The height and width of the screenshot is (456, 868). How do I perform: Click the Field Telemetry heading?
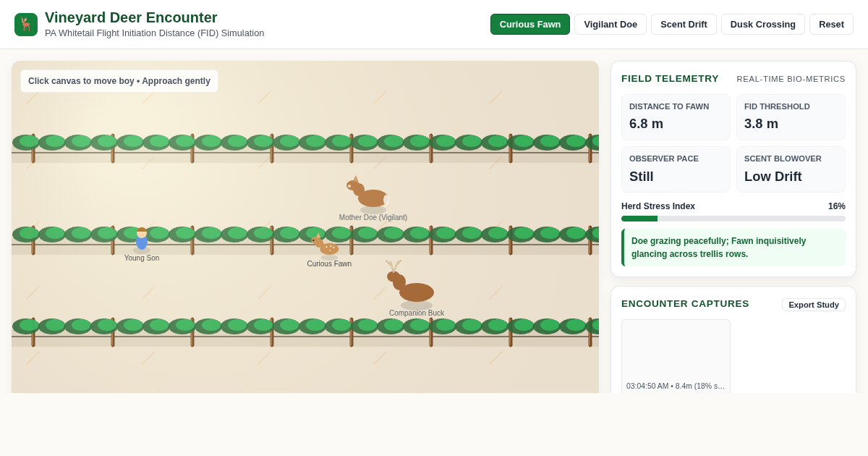(670, 79)
